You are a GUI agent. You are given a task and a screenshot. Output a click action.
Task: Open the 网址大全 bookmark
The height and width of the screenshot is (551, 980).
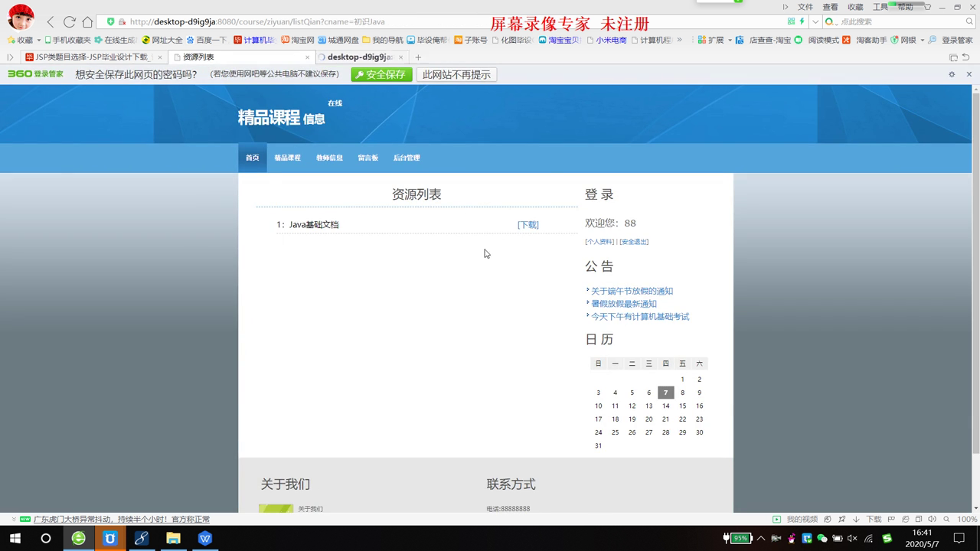[x=162, y=40]
